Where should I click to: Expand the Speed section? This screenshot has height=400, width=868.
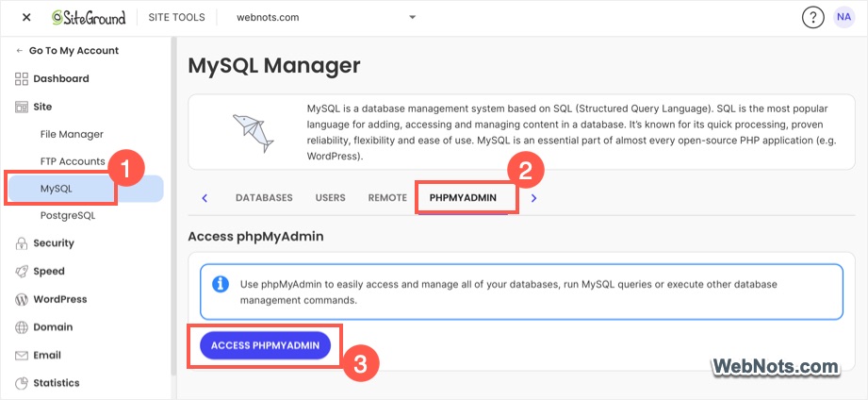coord(49,271)
